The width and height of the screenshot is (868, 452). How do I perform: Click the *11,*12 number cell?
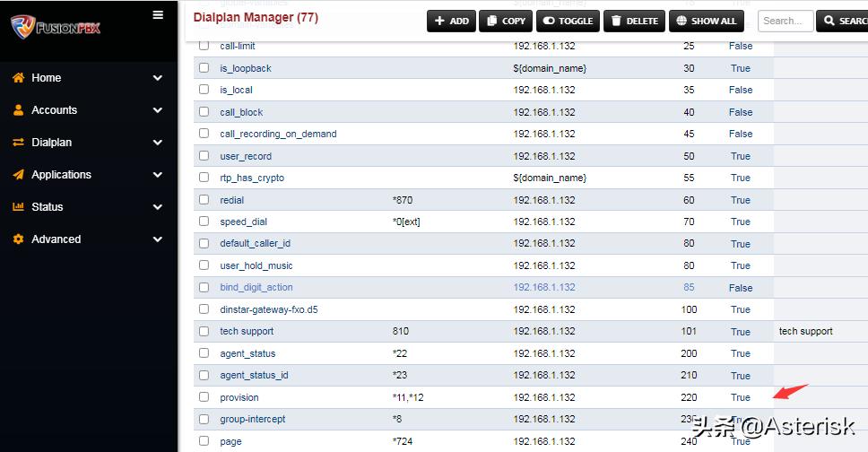tap(408, 397)
